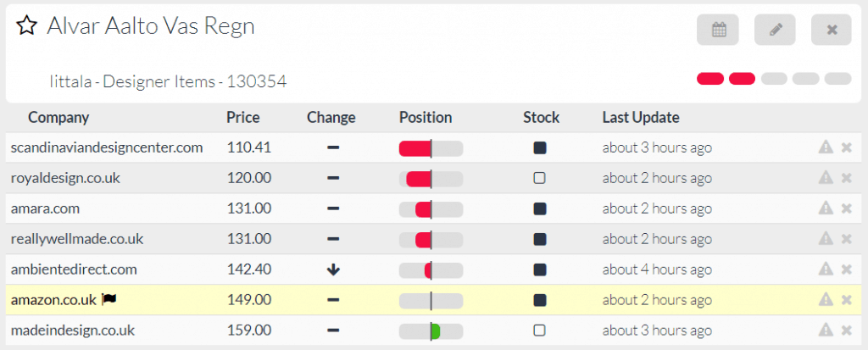Delete the madeindesign.co.uk competitor row
The height and width of the screenshot is (350, 868).
846,331
